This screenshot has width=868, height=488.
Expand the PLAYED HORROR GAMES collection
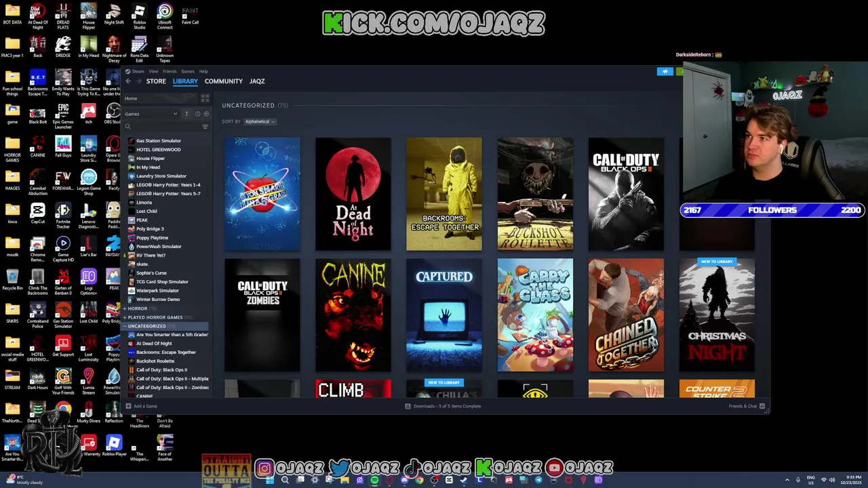[155, 317]
